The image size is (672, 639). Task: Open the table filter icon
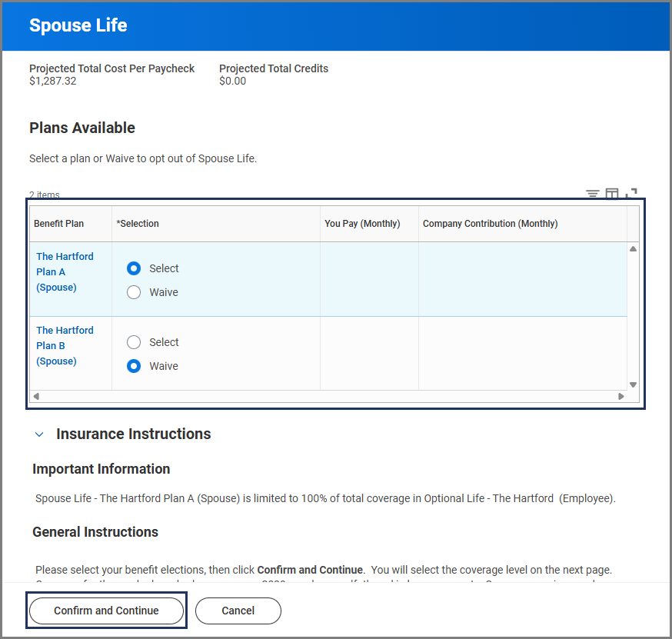tap(592, 194)
